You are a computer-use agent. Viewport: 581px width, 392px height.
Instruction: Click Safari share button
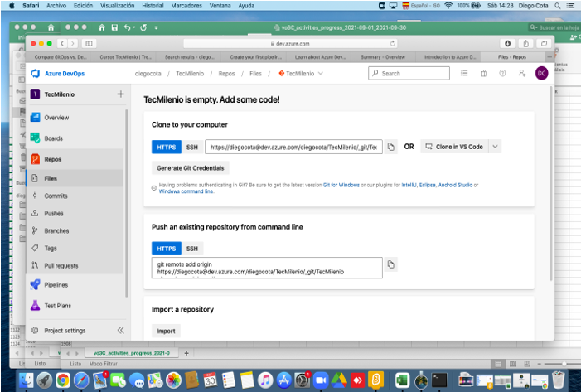tap(525, 44)
